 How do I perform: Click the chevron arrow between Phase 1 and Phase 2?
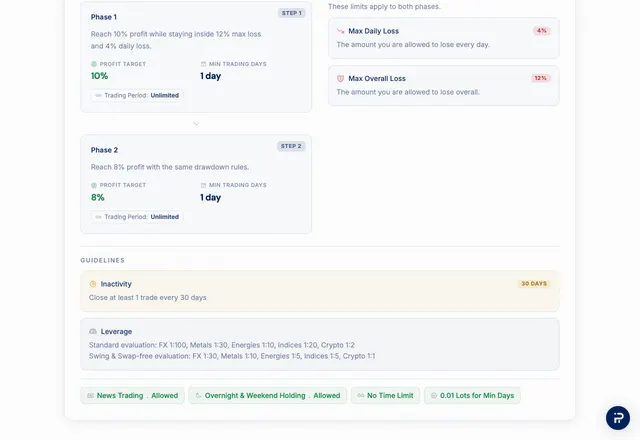coord(196,124)
